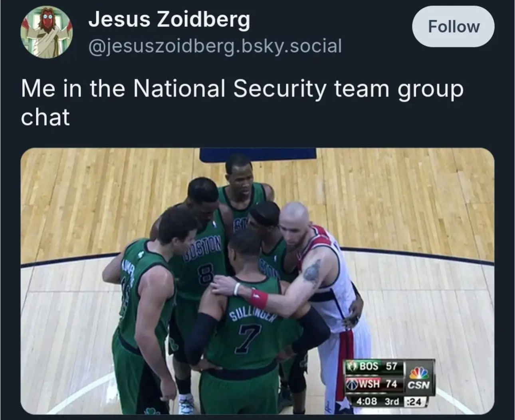Open the @jesuszoidberg.bsky.social handle
This screenshot has width=515, height=420.
215,46
